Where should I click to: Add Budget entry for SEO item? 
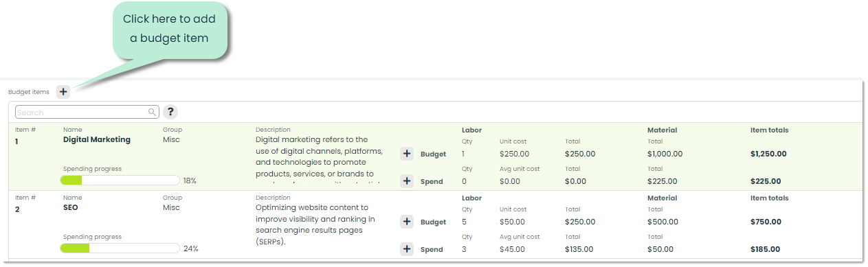pyautogui.click(x=407, y=222)
